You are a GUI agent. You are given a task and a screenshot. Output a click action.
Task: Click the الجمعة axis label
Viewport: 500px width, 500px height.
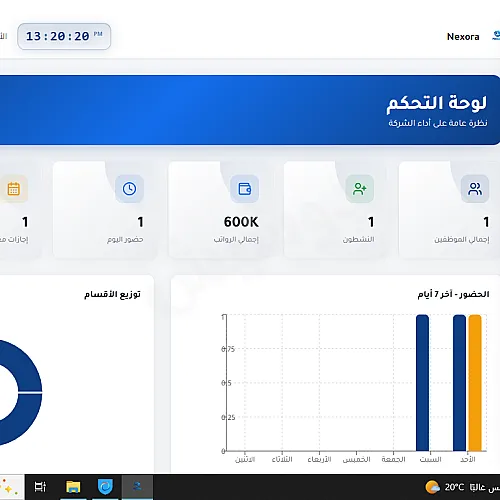click(393, 459)
